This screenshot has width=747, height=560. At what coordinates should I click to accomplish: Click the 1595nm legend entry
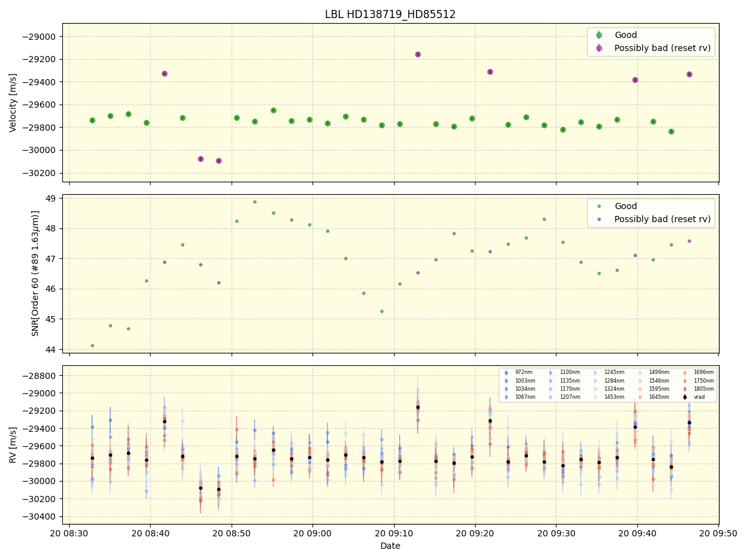click(653, 389)
